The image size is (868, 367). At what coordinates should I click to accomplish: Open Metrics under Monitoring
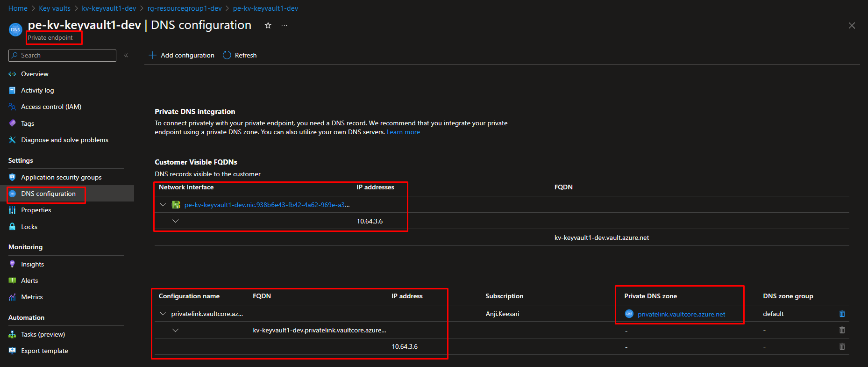coord(32,297)
